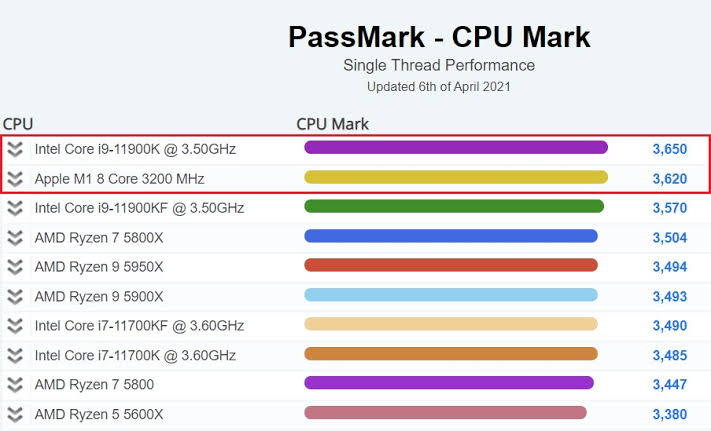Expand the AMD Ryzen 9 5950X row chevron
This screenshot has width=711, height=431.
pyautogui.click(x=15, y=267)
